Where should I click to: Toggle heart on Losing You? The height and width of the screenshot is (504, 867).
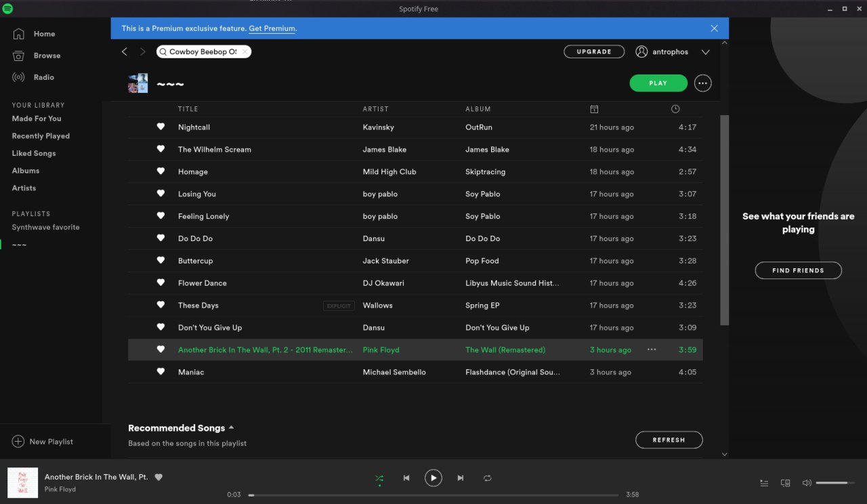[161, 194]
